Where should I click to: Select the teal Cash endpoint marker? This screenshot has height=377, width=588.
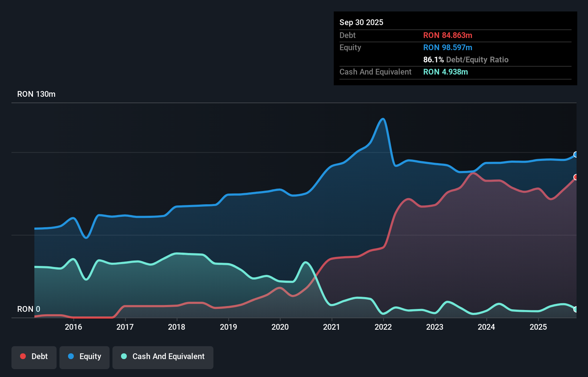click(x=576, y=309)
